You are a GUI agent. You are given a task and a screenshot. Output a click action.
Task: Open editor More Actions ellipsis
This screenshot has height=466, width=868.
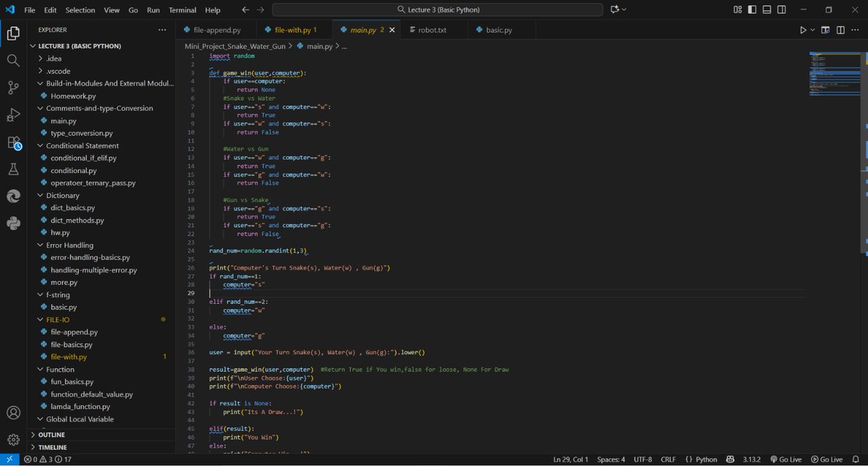point(856,30)
